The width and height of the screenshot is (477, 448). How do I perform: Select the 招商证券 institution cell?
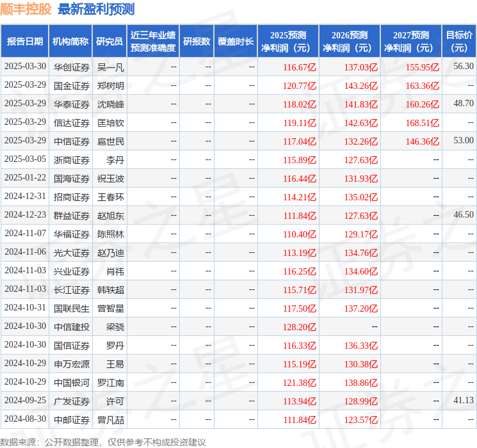(72, 196)
